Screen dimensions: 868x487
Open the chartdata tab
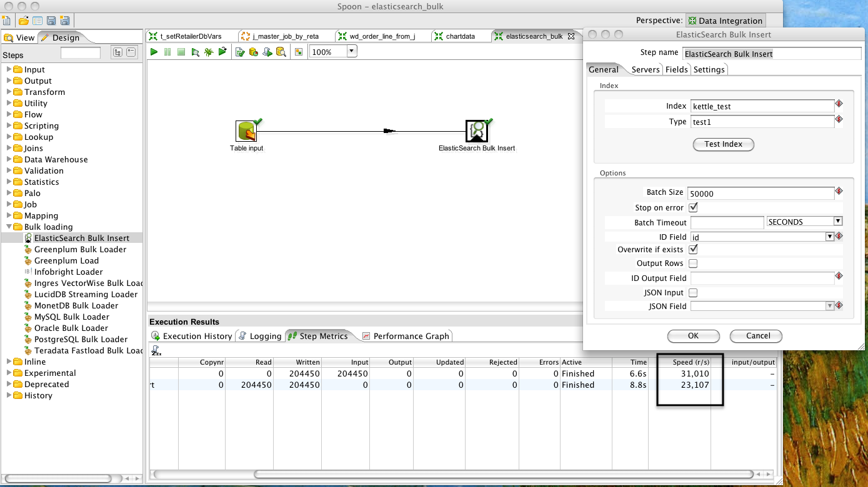coord(461,36)
